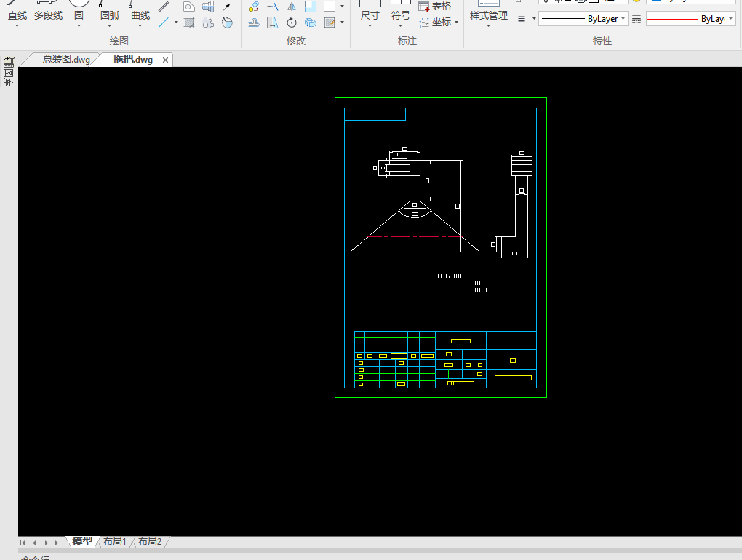The height and width of the screenshot is (560, 742).
Task: Click the mirror tool in 修改 panel
Action: click(x=292, y=7)
